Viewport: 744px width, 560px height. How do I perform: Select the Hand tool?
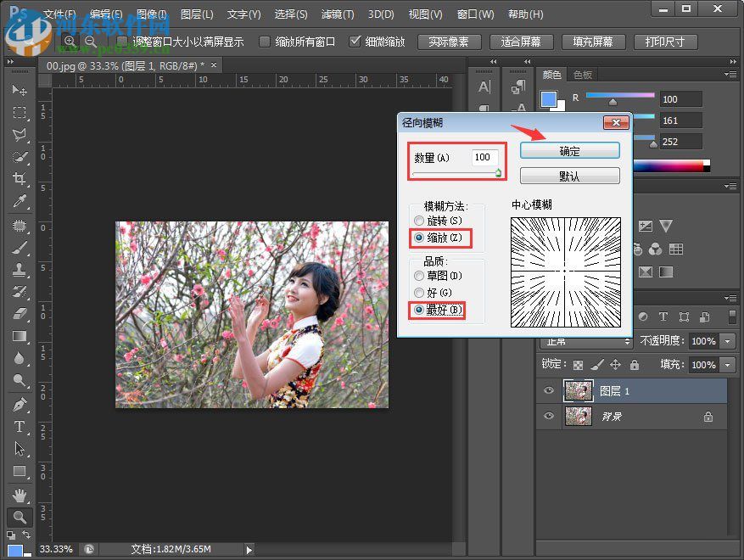(20, 495)
